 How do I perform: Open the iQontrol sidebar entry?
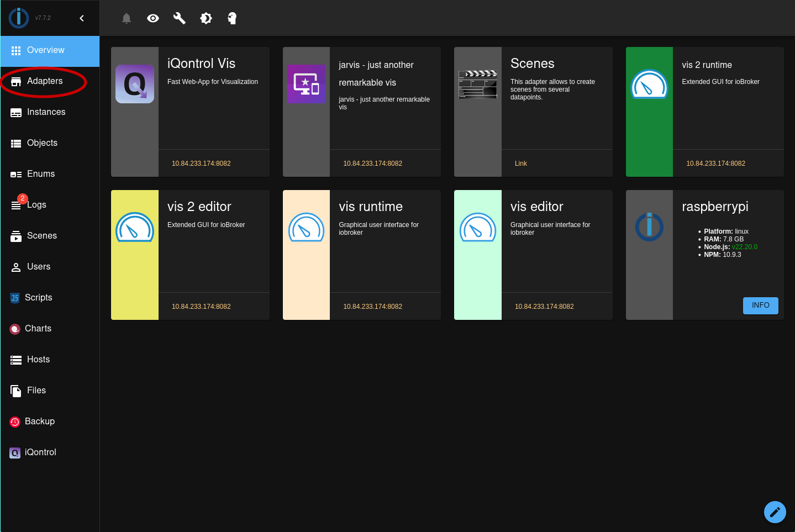pos(40,452)
